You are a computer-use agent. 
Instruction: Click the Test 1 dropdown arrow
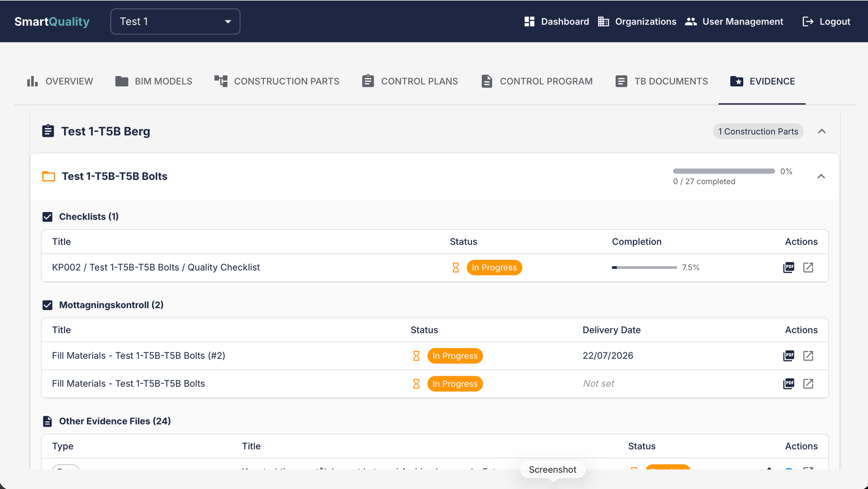pos(228,22)
